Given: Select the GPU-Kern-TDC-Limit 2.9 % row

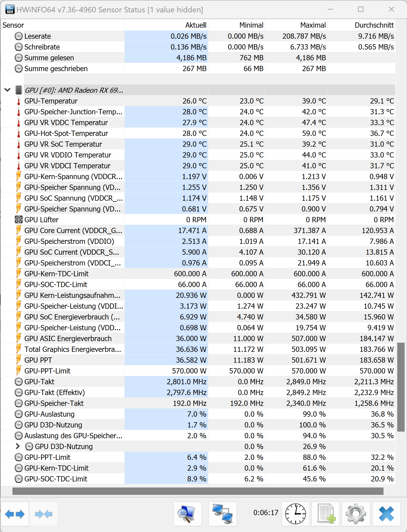Looking at the screenshot, I should [198, 468].
